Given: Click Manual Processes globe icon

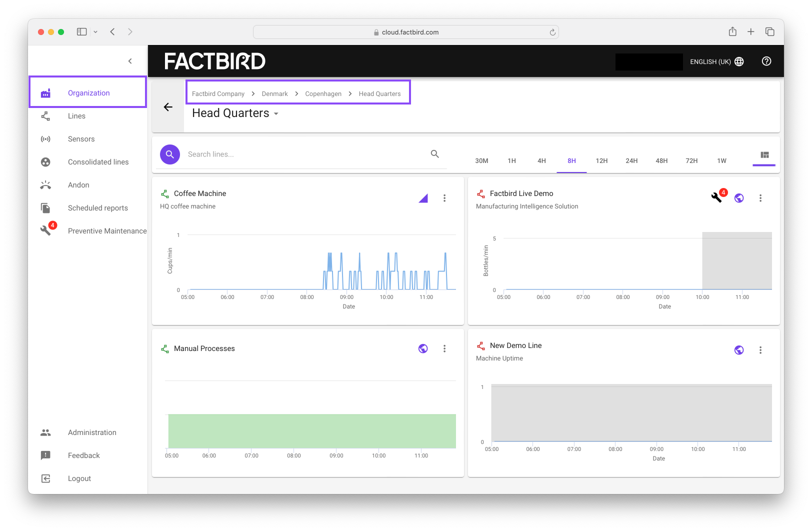Looking at the screenshot, I should [423, 348].
